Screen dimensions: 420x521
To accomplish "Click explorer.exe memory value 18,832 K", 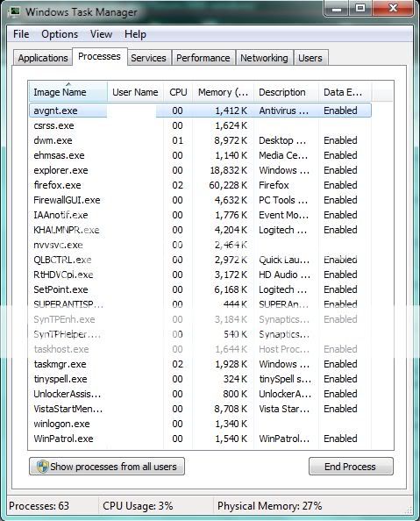I will [228, 170].
